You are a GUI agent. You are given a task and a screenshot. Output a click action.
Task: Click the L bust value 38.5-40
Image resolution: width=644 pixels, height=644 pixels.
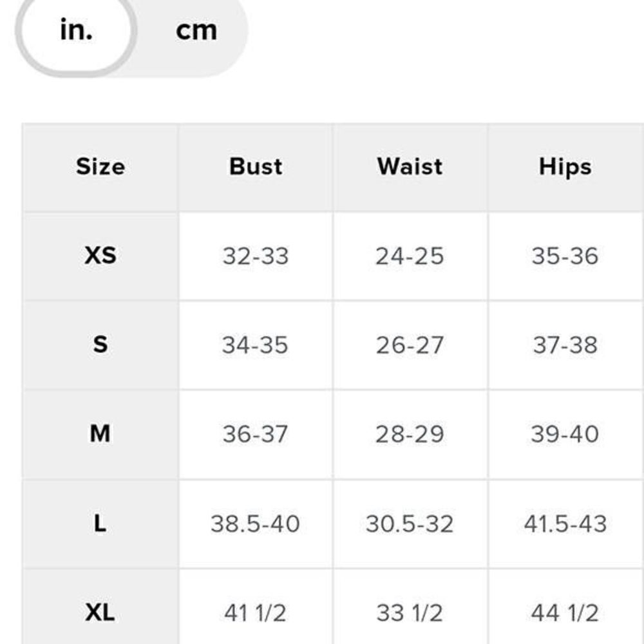256,524
